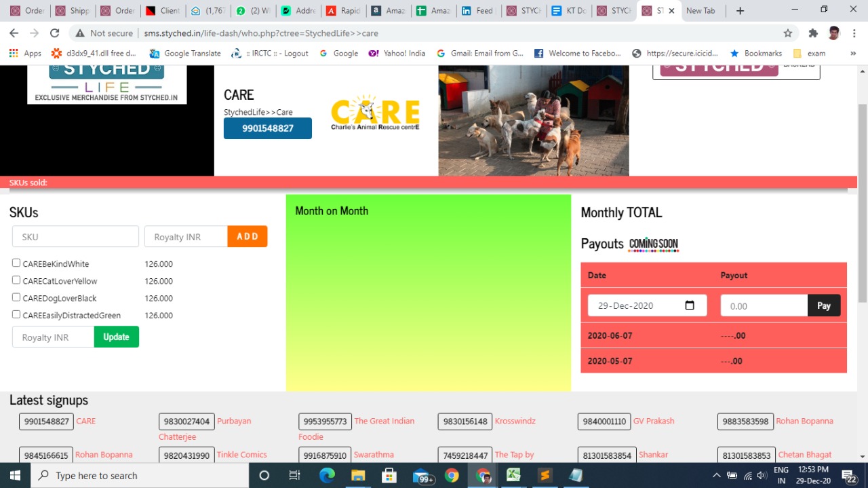The image size is (868, 488).
Task: Click the Royalty INR field beside Update
Action: point(54,337)
